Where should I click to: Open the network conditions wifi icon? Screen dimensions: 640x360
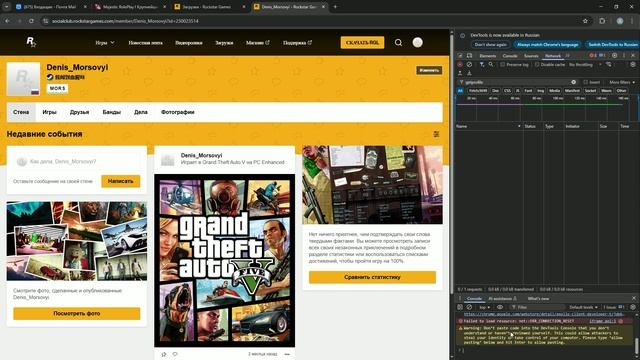(x=609, y=64)
